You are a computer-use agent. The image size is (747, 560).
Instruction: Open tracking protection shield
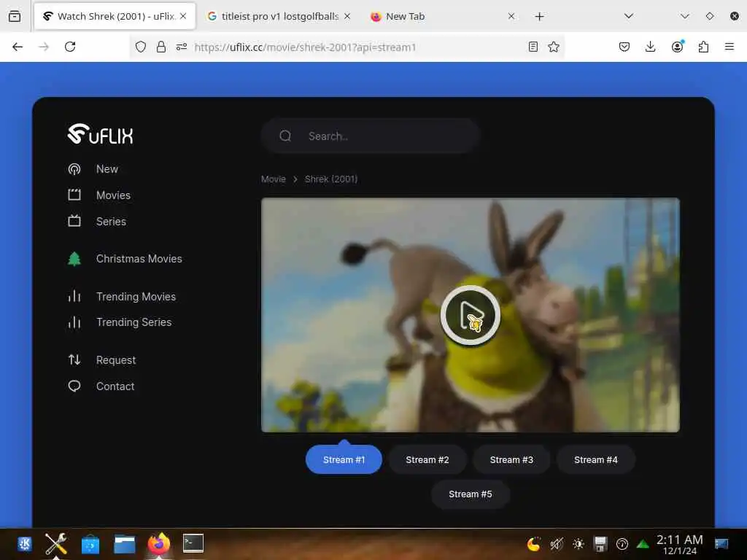[x=141, y=47]
